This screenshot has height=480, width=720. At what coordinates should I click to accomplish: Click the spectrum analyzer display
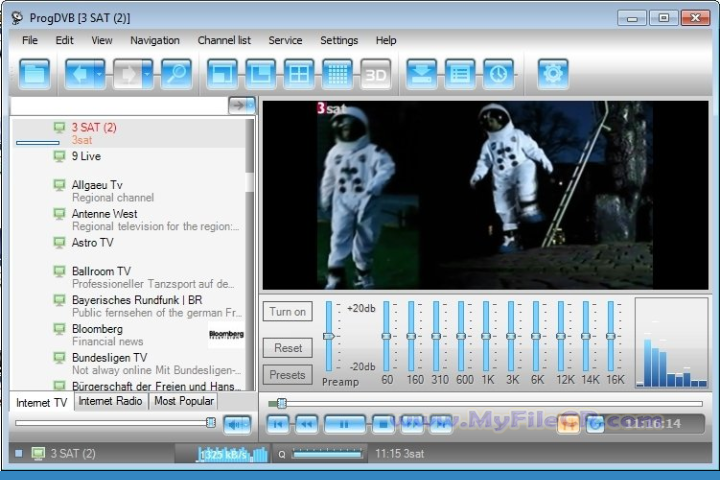tap(671, 343)
